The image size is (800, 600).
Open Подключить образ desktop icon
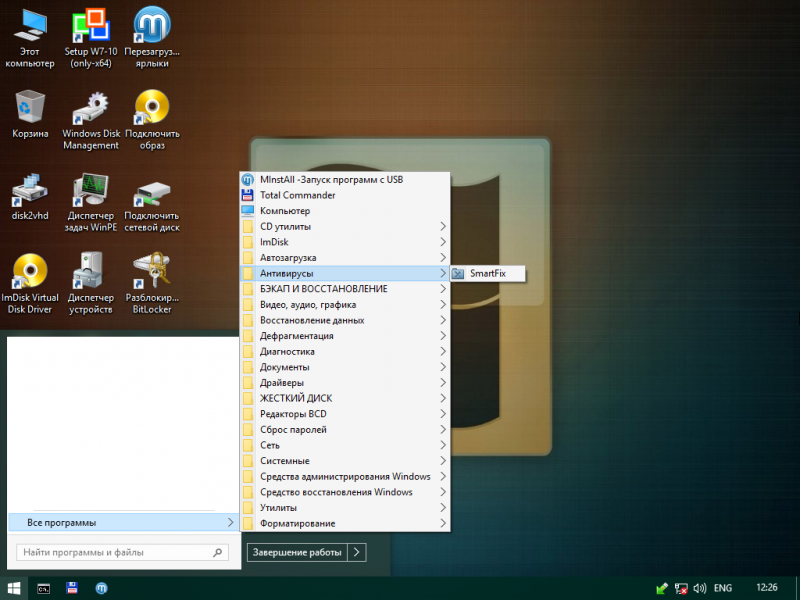tap(152, 120)
